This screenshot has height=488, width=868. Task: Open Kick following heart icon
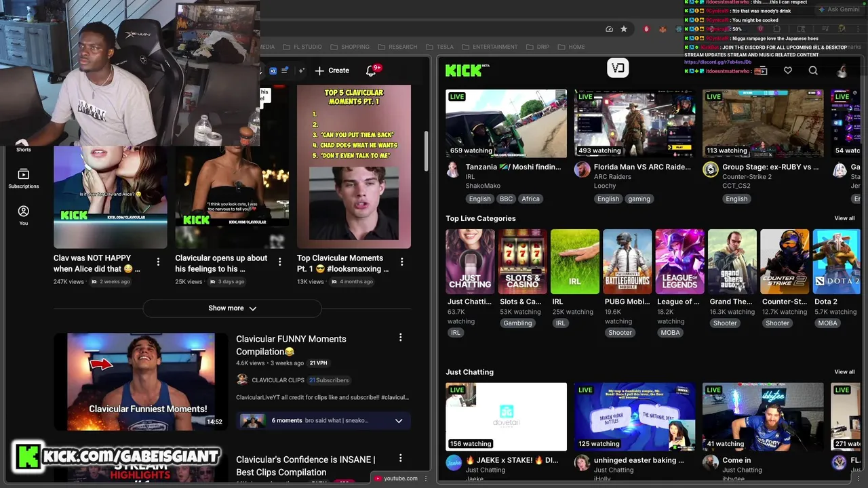click(787, 70)
